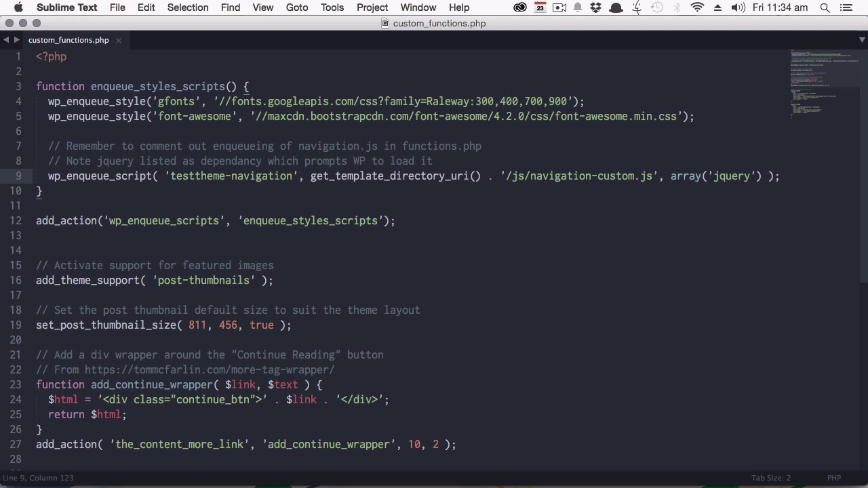Click the video camera menu bar icon
Image resolution: width=868 pixels, height=488 pixels.
pyautogui.click(x=559, y=7)
